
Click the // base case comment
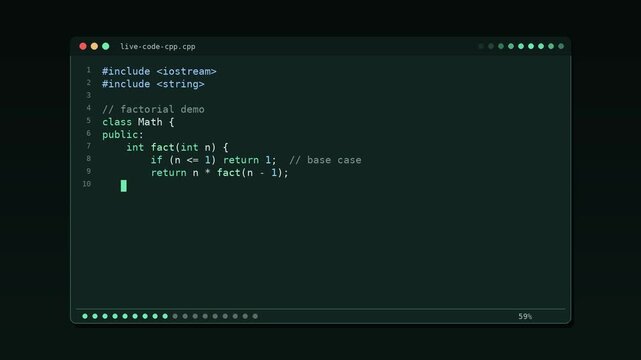click(325, 160)
